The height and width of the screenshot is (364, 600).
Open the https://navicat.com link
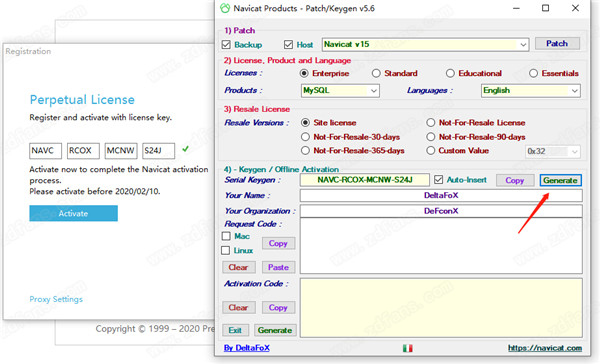click(x=545, y=348)
